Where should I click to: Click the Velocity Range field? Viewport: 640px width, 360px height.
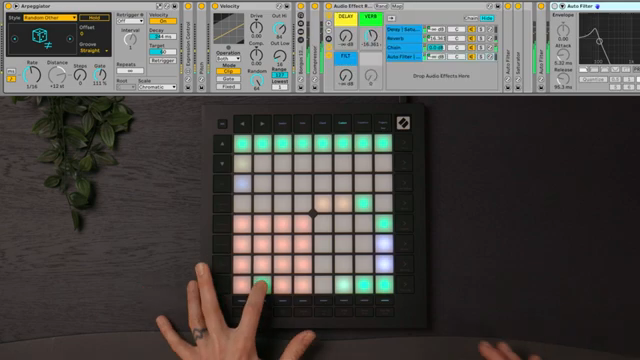280,75
